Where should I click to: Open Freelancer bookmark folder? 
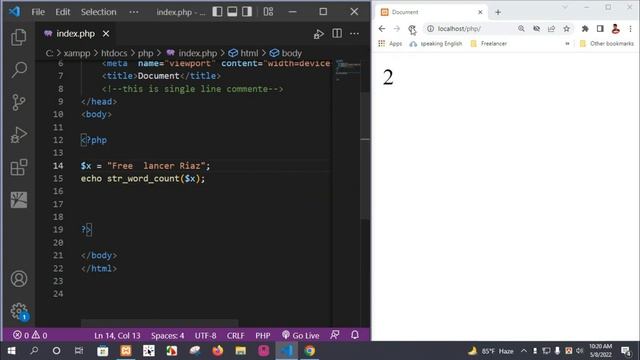click(x=489, y=43)
